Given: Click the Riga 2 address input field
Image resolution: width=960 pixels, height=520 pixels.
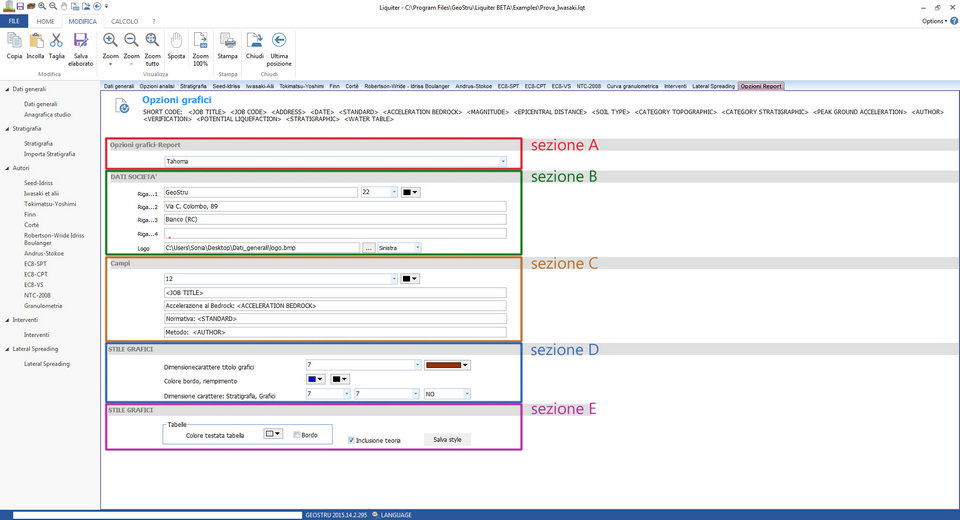Looking at the screenshot, I should coord(335,206).
